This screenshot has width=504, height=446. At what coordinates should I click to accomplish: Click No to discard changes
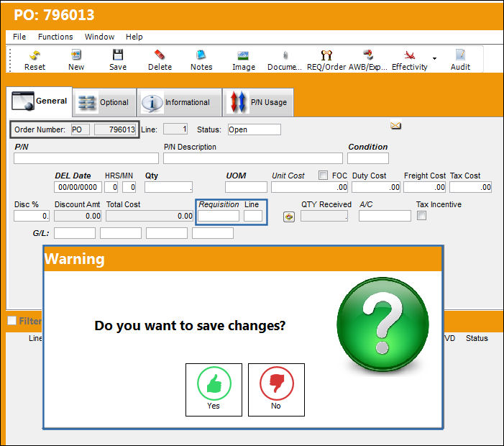tap(276, 390)
